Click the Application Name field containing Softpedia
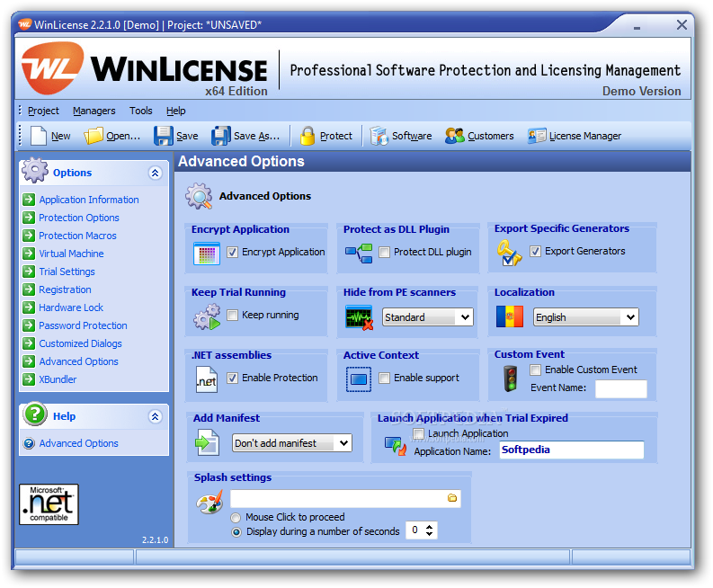 (x=572, y=450)
